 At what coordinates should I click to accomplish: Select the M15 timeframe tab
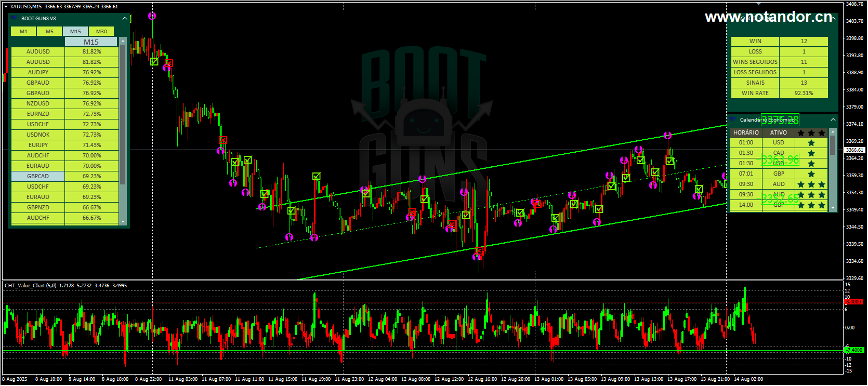[75, 31]
